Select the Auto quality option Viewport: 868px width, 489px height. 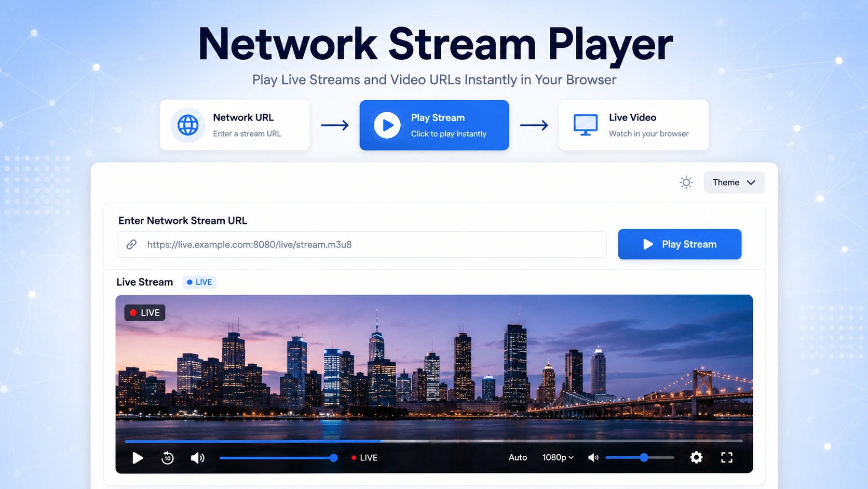click(x=518, y=458)
